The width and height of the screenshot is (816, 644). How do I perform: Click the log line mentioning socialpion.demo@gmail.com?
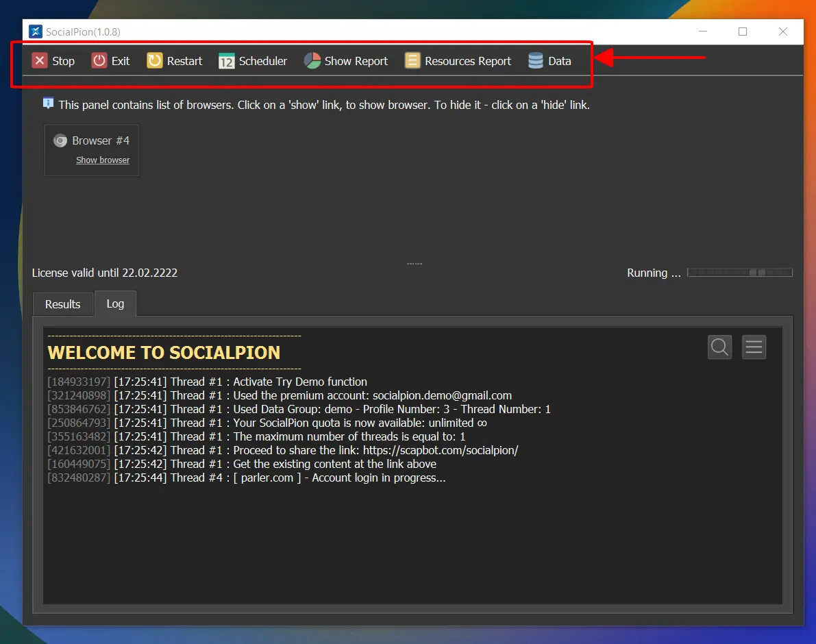[280, 395]
